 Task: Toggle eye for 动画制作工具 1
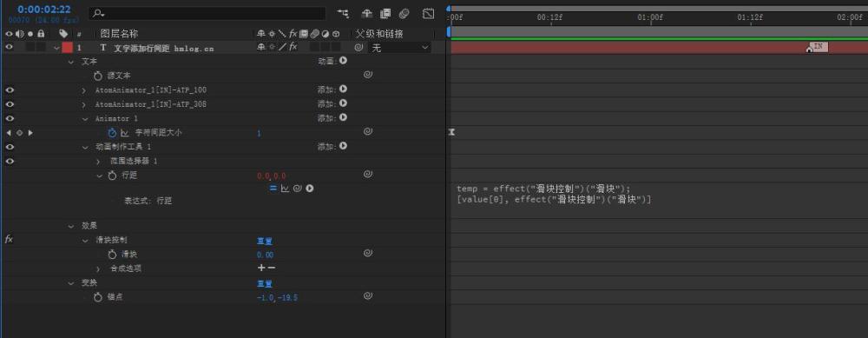[x=9, y=147]
